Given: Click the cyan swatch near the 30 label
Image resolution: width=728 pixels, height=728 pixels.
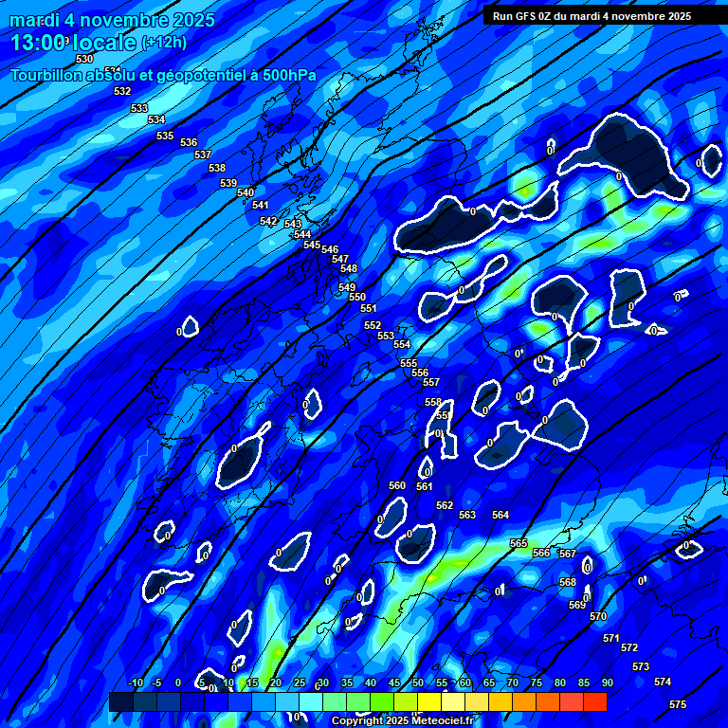Looking at the screenshot, I should pos(310,702).
